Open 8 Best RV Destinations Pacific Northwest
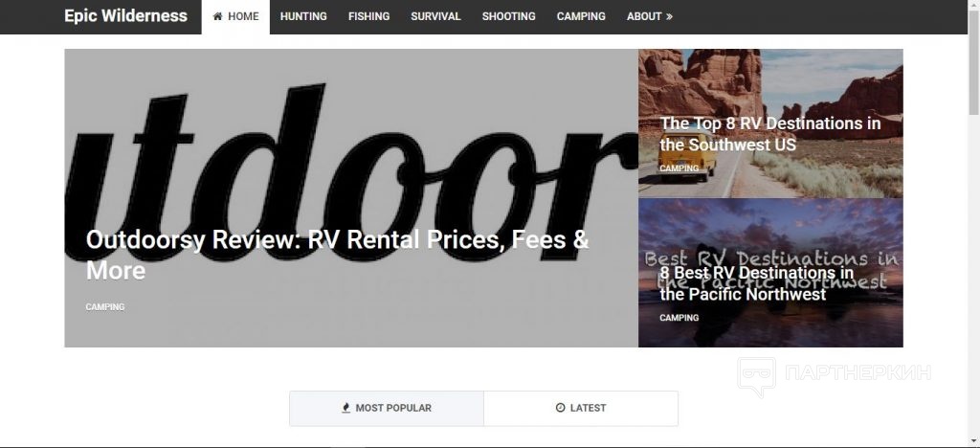The width and height of the screenshot is (980, 448). tap(757, 283)
